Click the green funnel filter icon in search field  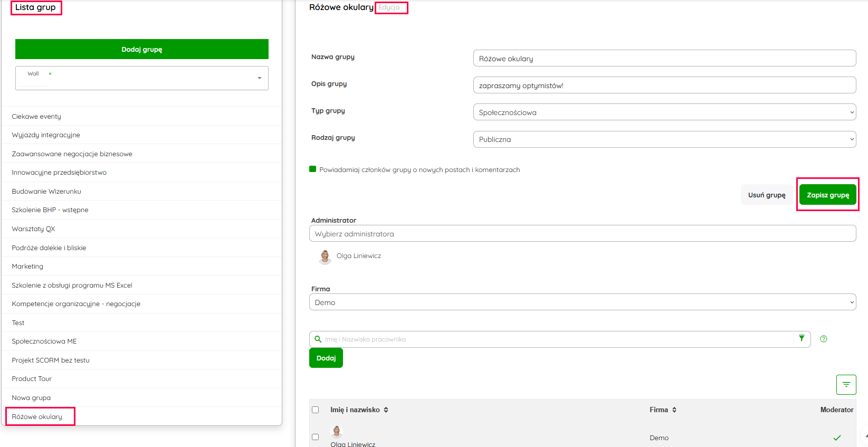pos(802,338)
